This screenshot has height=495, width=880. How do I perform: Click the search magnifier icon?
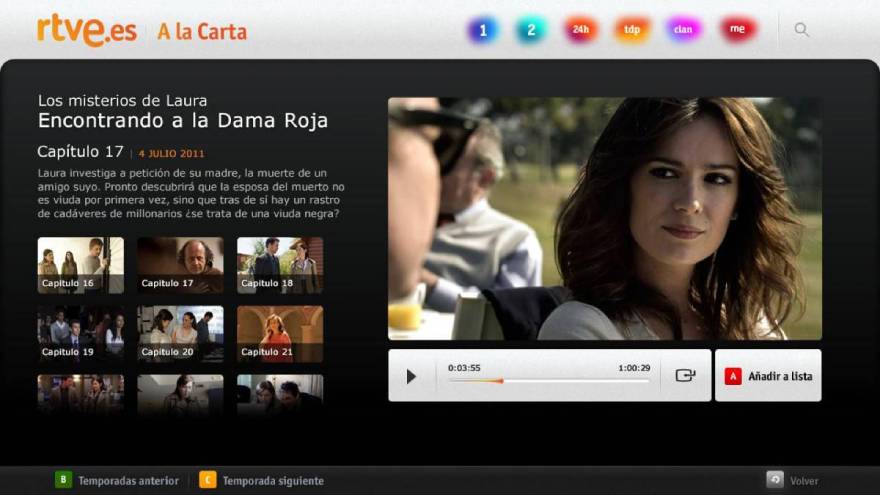pyautogui.click(x=802, y=30)
